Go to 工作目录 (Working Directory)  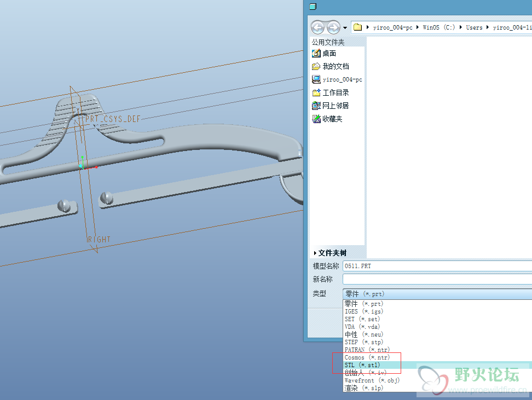tap(335, 92)
